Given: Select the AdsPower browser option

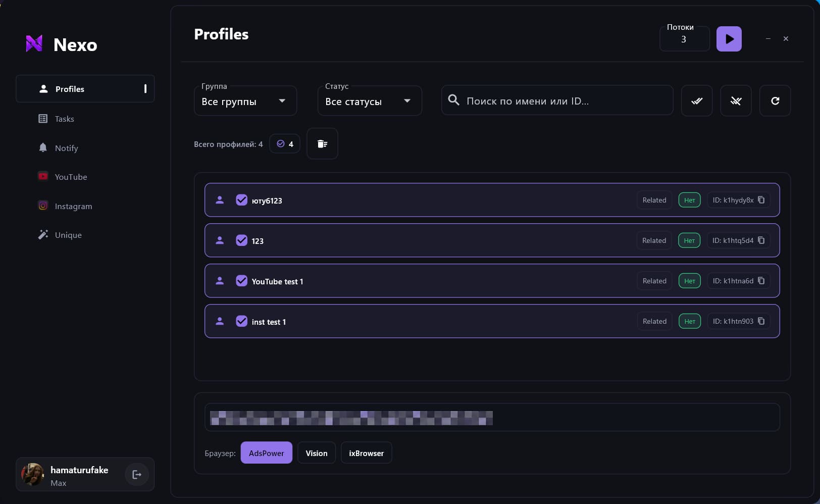Looking at the screenshot, I should pyautogui.click(x=266, y=453).
